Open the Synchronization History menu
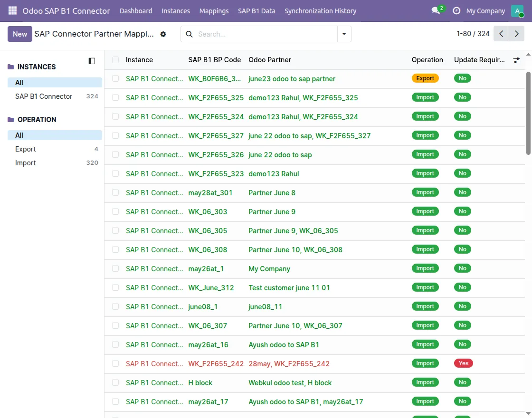This screenshot has height=418, width=532. coord(320,11)
